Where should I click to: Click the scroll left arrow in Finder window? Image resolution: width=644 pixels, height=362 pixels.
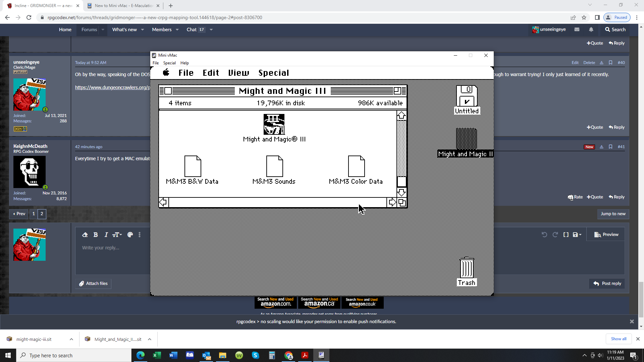[163, 202]
